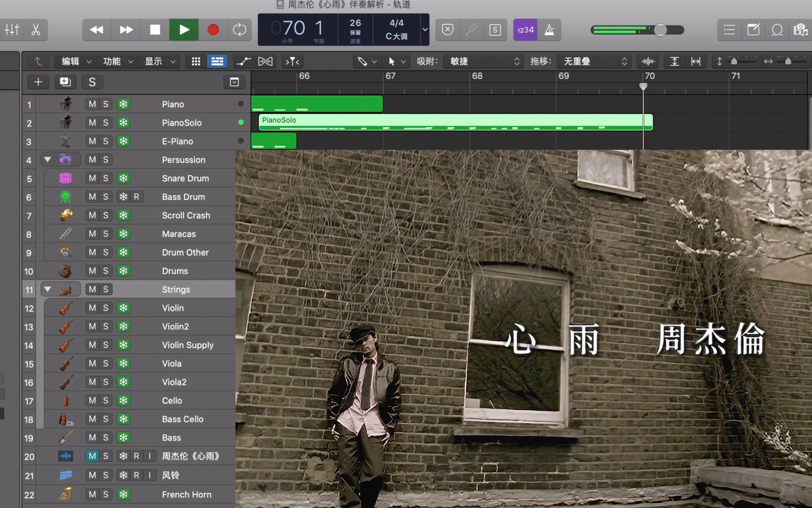The image size is (812, 508).
Task: Click the French Horn instrument icon
Action: 65,494
